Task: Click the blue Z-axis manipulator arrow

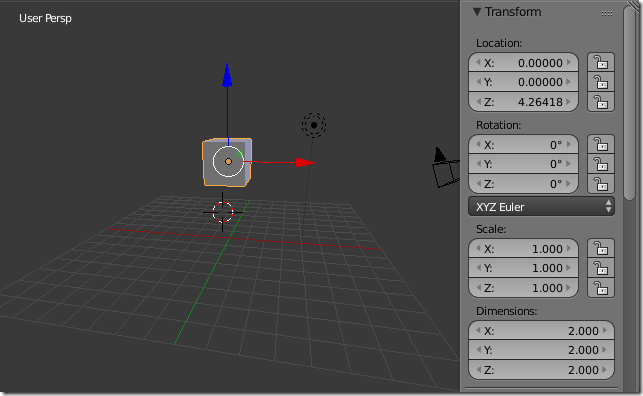Action: [227, 76]
